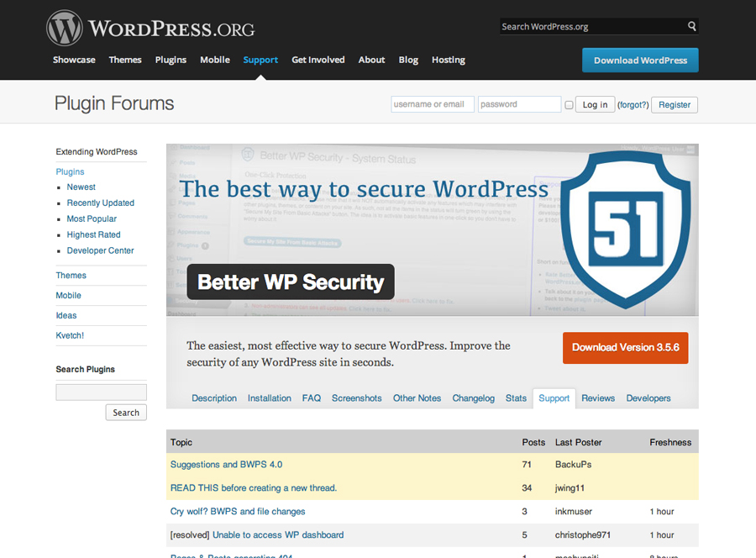Select the Support navigation item
The image size is (756, 558).
pyautogui.click(x=260, y=60)
